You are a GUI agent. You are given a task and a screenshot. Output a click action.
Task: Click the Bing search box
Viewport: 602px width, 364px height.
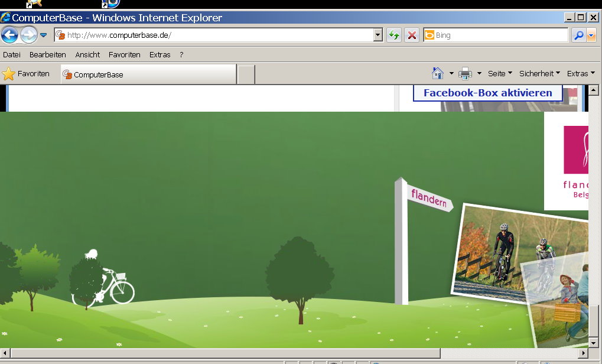tap(496, 35)
